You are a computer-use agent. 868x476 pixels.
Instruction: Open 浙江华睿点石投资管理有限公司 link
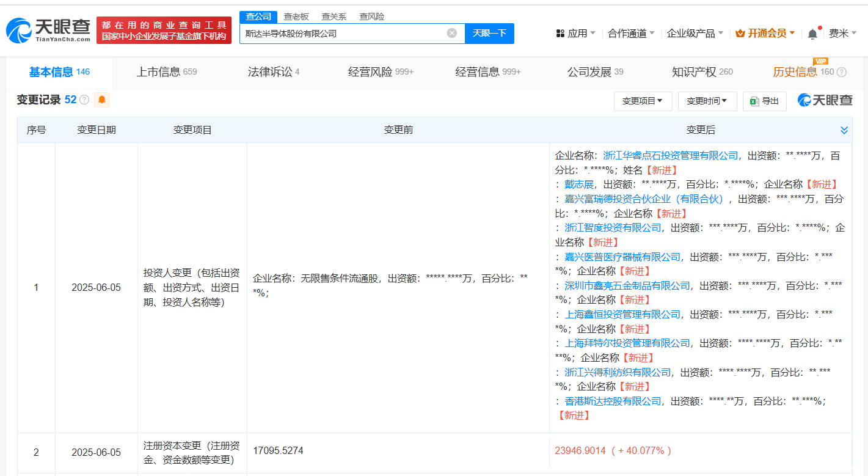670,156
